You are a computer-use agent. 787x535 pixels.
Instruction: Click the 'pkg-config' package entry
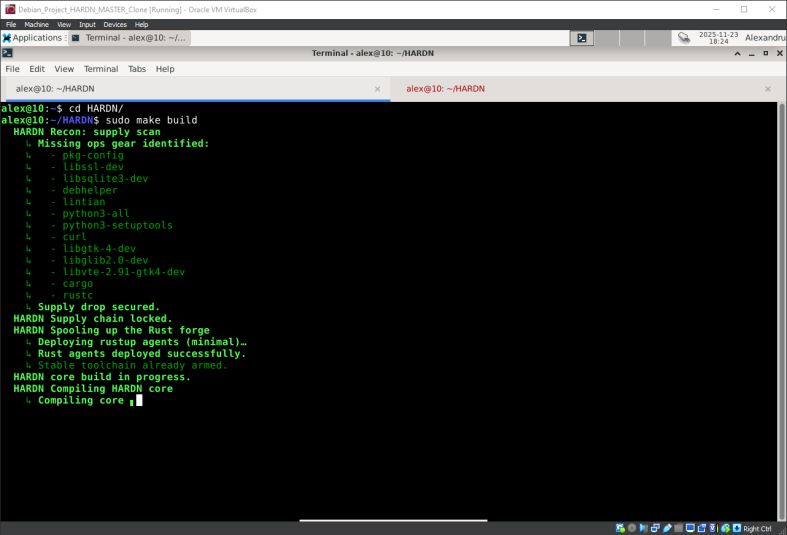click(x=93, y=155)
